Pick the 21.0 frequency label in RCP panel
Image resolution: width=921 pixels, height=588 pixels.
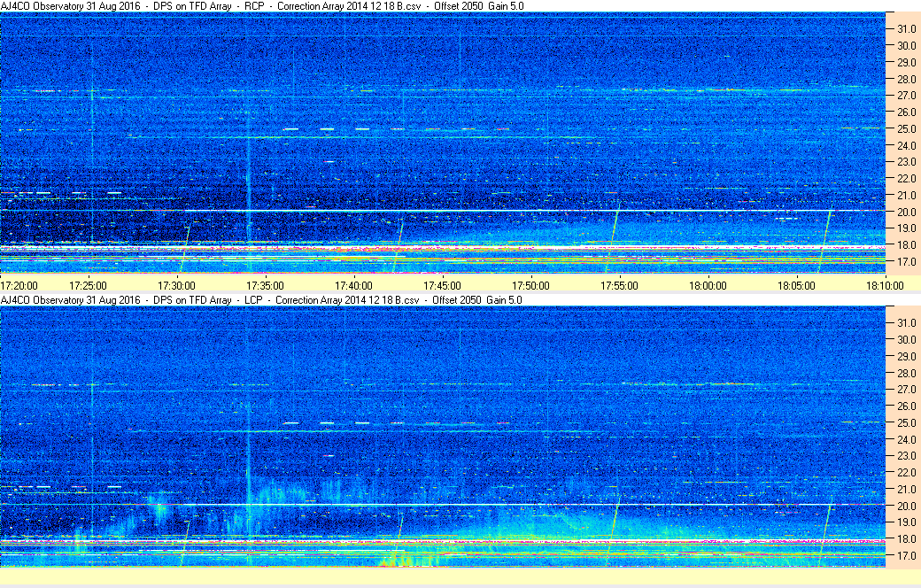point(906,196)
